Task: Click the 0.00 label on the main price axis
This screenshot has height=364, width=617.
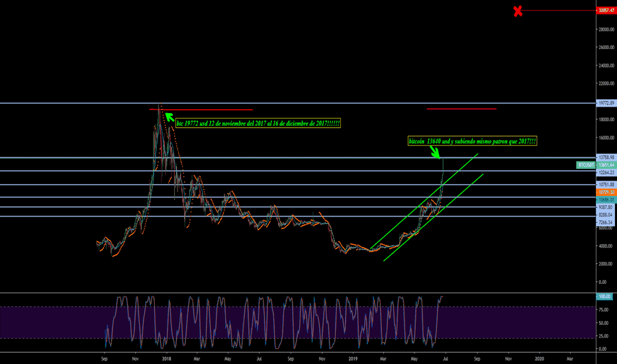Action: tap(602, 282)
